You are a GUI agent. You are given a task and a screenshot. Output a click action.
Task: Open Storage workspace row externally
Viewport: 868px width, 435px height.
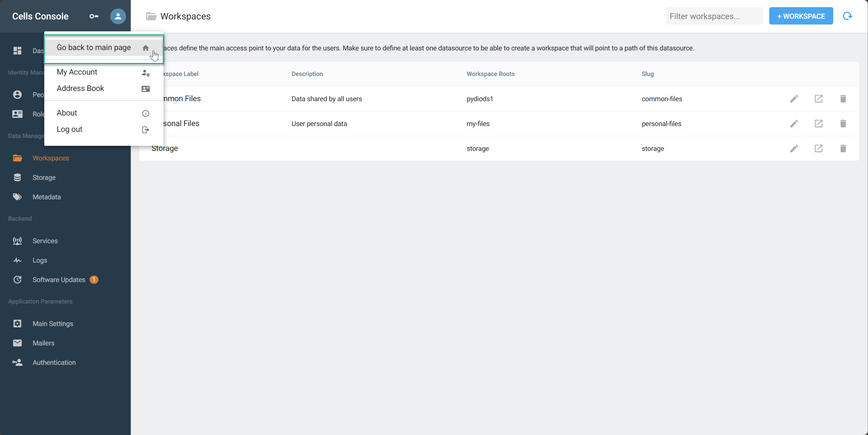coord(819,149)
